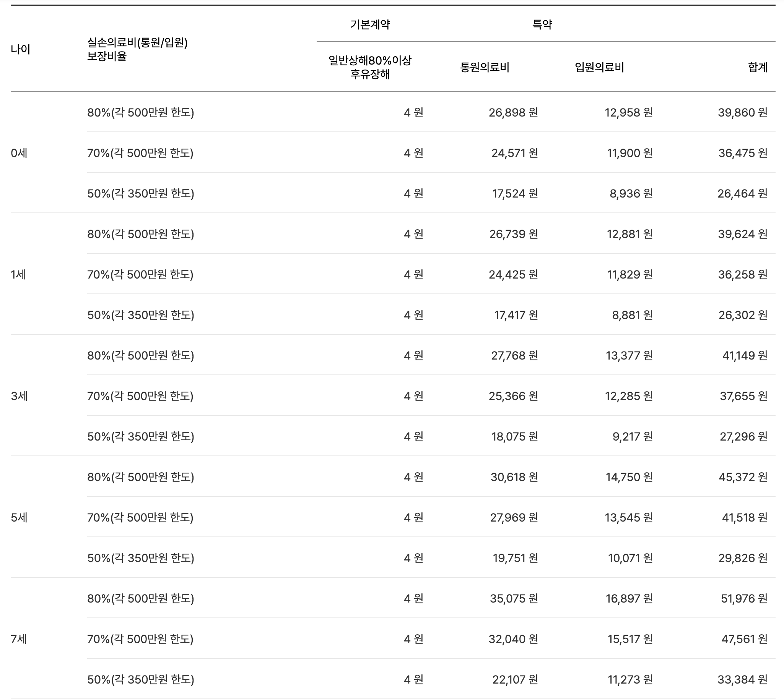The height and width of the screenshot is (700, 784).
Task: Click the 19,751 원 outpatient cell
Action: click(x=515, y=558)
